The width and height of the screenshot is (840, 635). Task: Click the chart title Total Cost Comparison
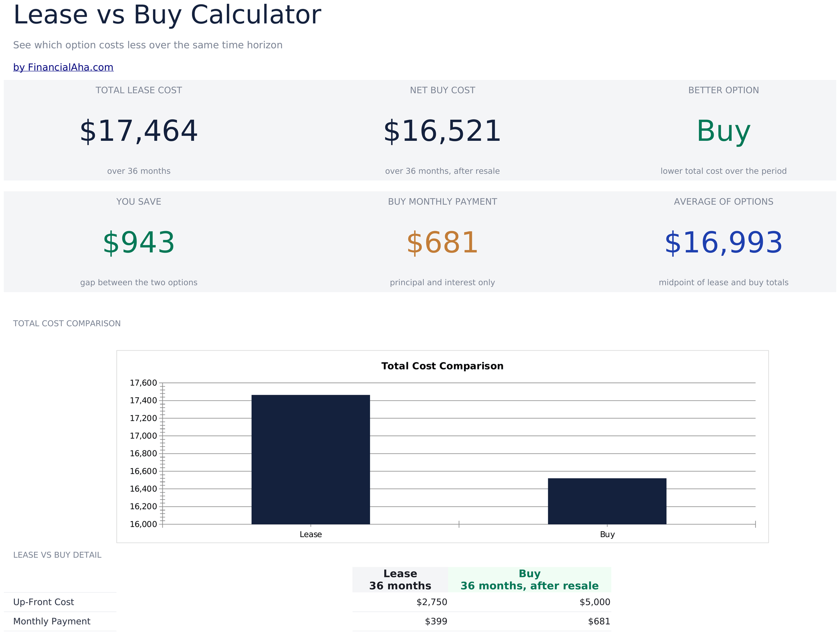point(442,366)
